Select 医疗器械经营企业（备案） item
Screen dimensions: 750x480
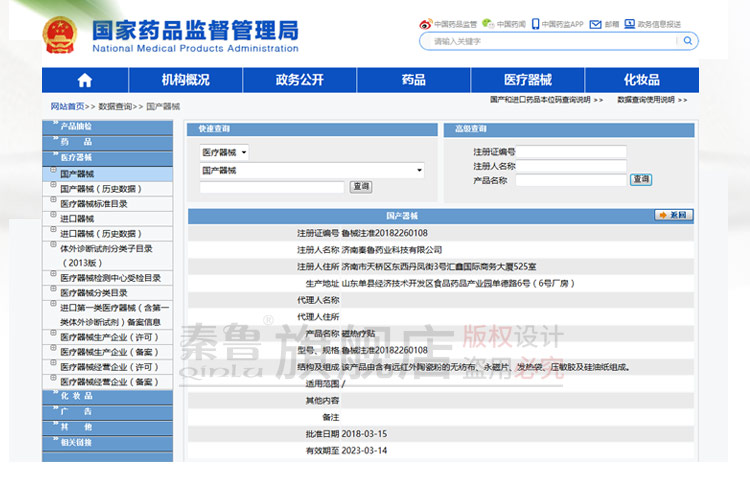[110, 382]
